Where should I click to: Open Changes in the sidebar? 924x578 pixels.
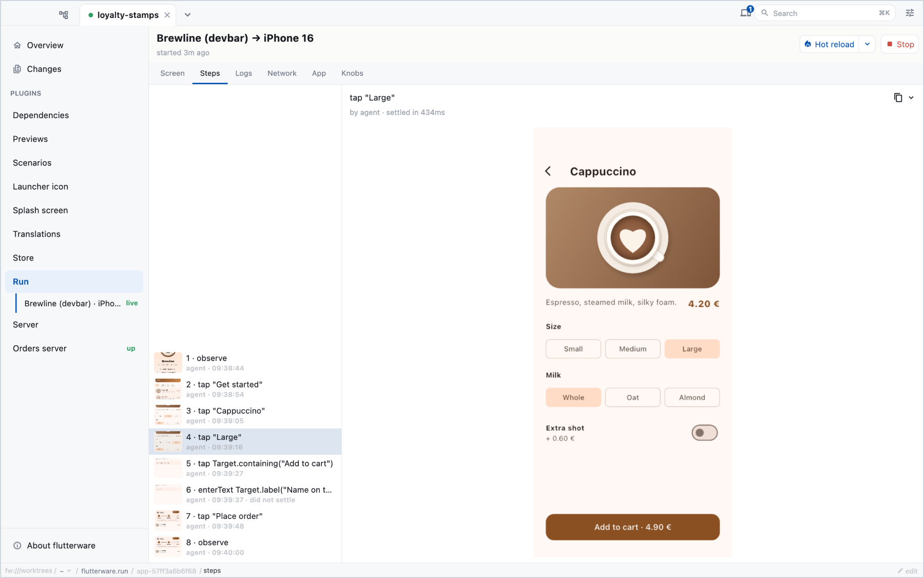coord(74,69)
